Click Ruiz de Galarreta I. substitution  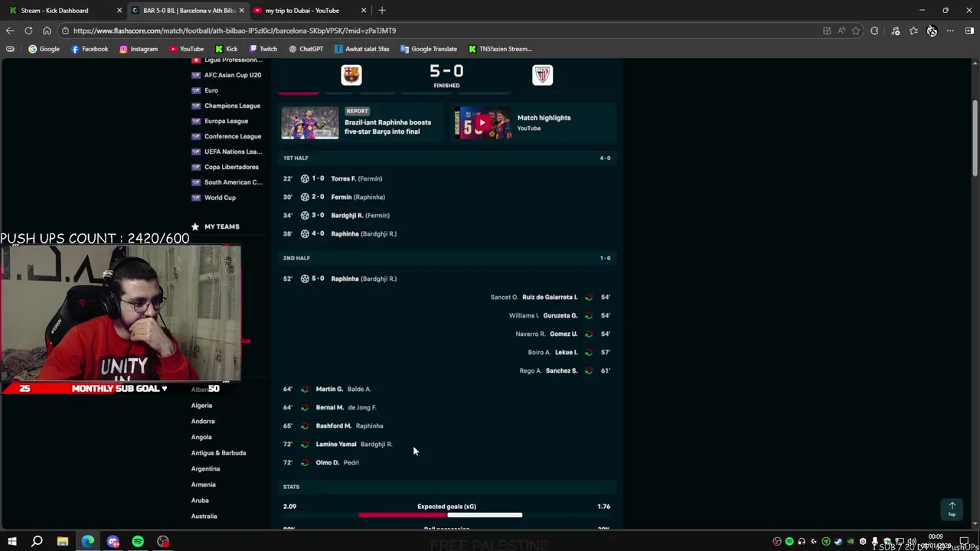tap(550, 297)
